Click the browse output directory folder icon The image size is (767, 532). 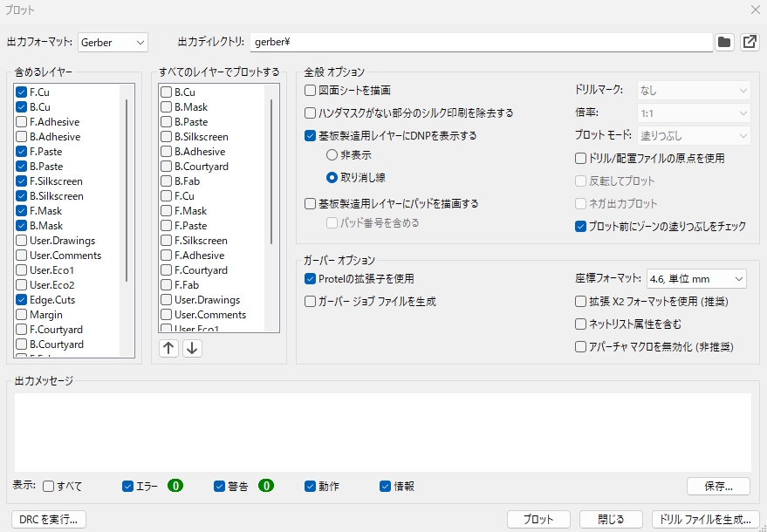(x=724, y=42)
